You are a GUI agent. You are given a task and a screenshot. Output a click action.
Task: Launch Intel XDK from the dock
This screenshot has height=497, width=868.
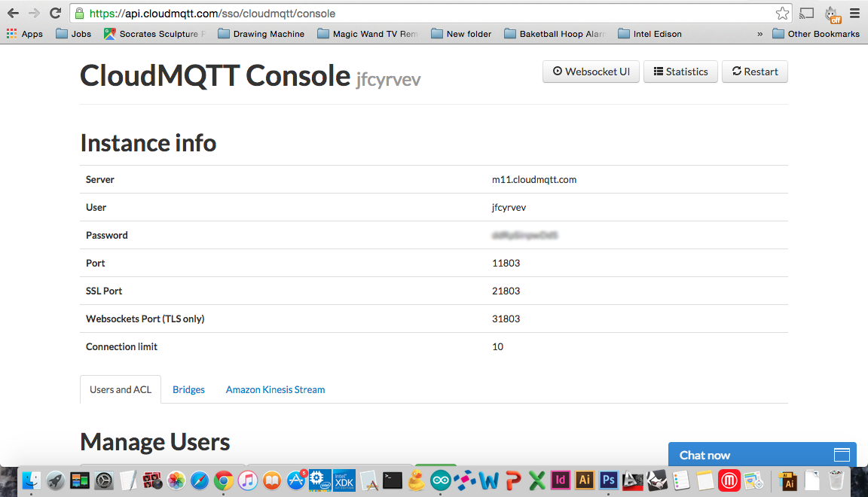click(344, 480)
